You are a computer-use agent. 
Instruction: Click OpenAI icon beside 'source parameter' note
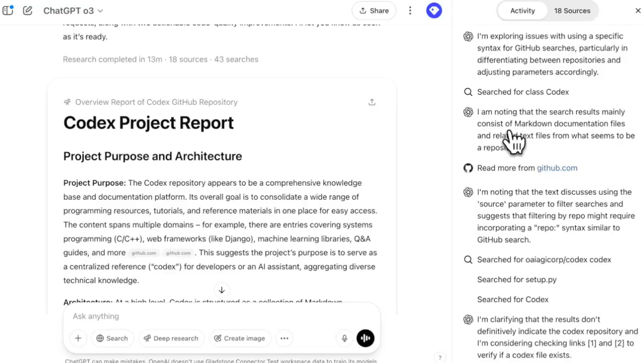468,192
